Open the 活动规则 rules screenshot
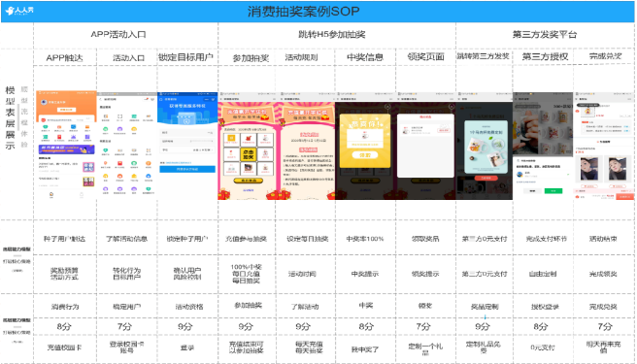Image resolution: width=637 pixels, height=364 pixels. (306, 146)
